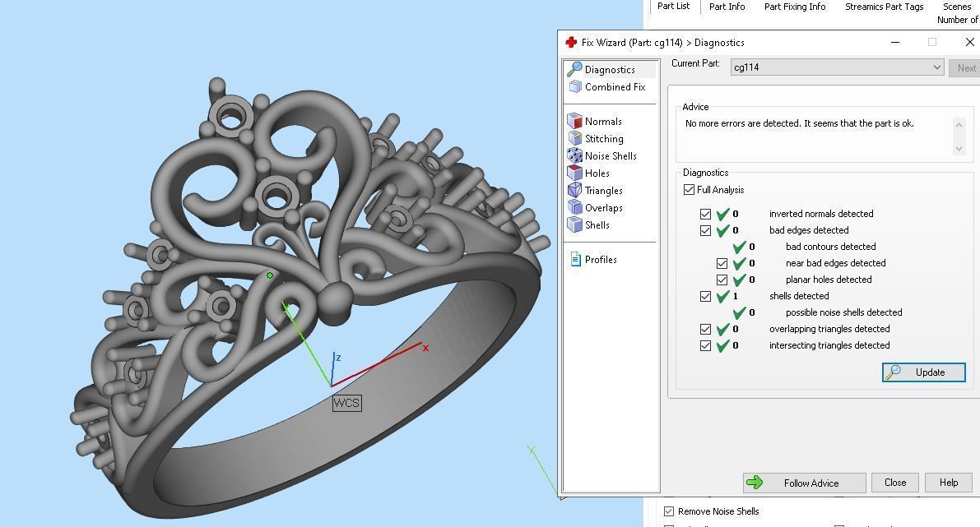Select the Combined Fix icon
The width and height of the screenshot is (980, 527).
click(575, 87)
